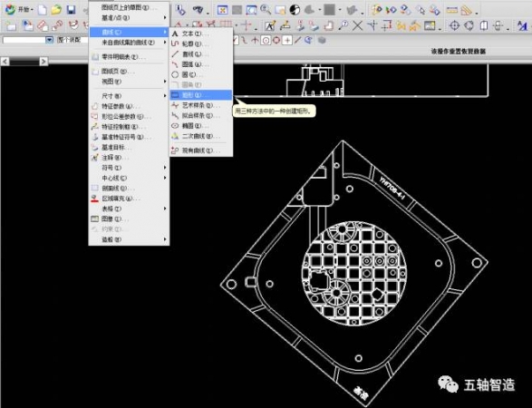Viewport: 532px width, 408px height.
Task: Expand the 中心线 centerline submenu
Action: pos(129,178)
